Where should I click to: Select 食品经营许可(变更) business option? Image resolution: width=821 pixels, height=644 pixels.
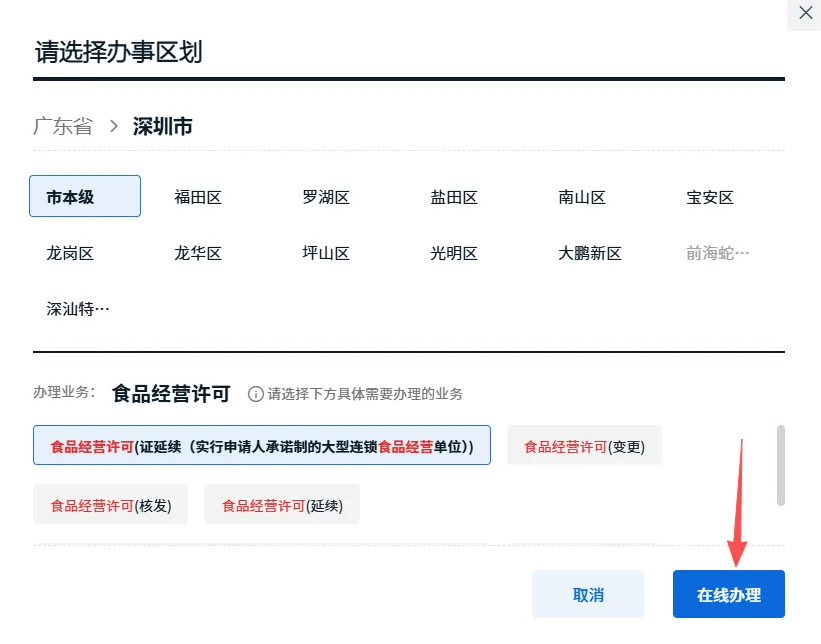tap(584, 445)
